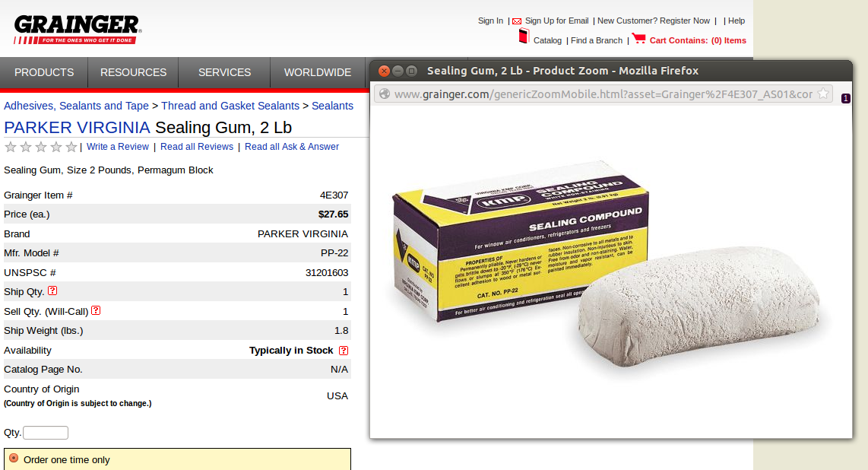Open the SERVICES menu
868x470 pixels.
pos(224,72)
